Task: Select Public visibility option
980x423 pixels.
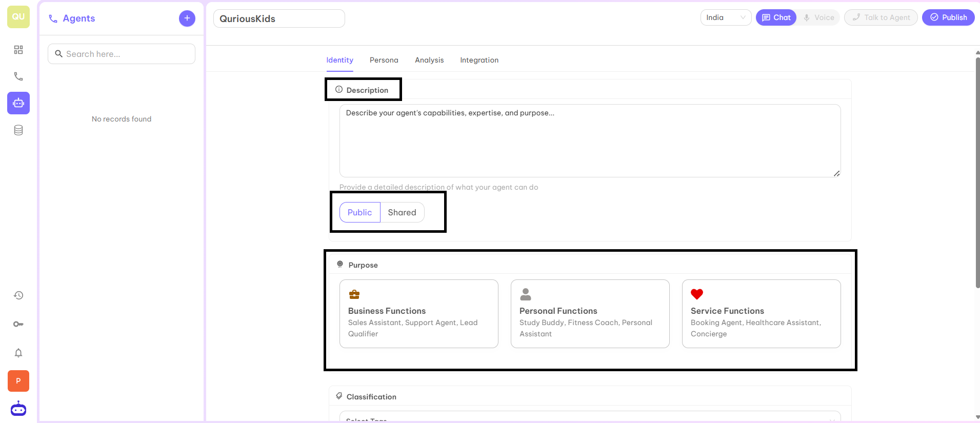Action: [x=360, y=212]
